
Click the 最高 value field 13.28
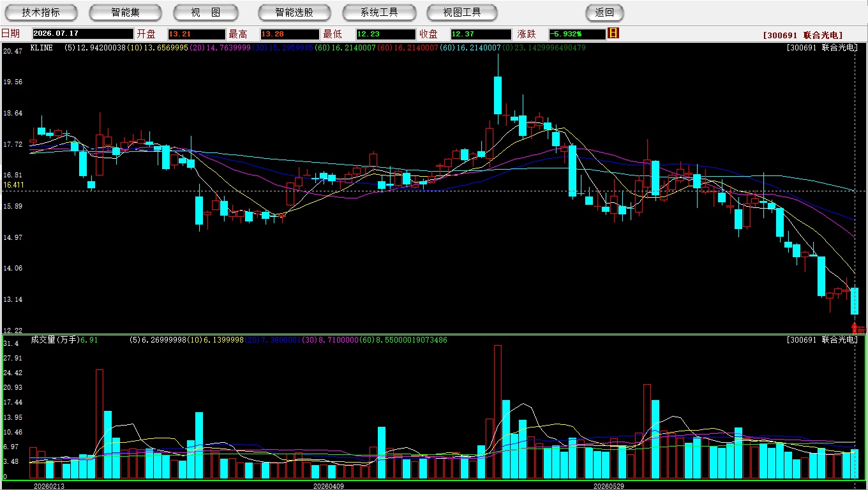click(290, 34)
